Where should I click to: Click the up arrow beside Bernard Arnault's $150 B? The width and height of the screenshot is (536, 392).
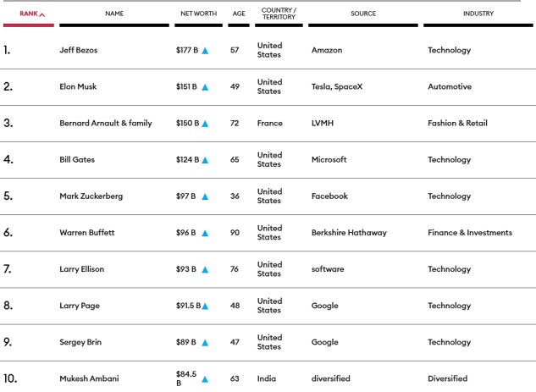[x=205, y=124]
